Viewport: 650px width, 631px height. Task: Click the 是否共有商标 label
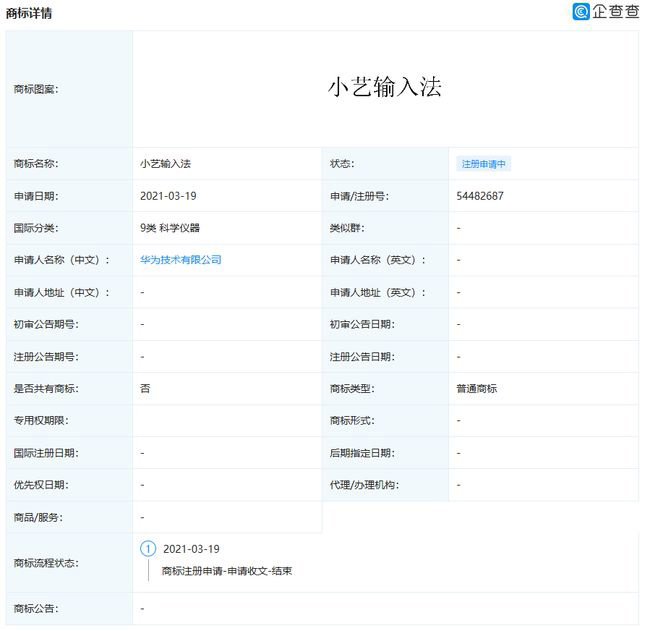[46, 388]
